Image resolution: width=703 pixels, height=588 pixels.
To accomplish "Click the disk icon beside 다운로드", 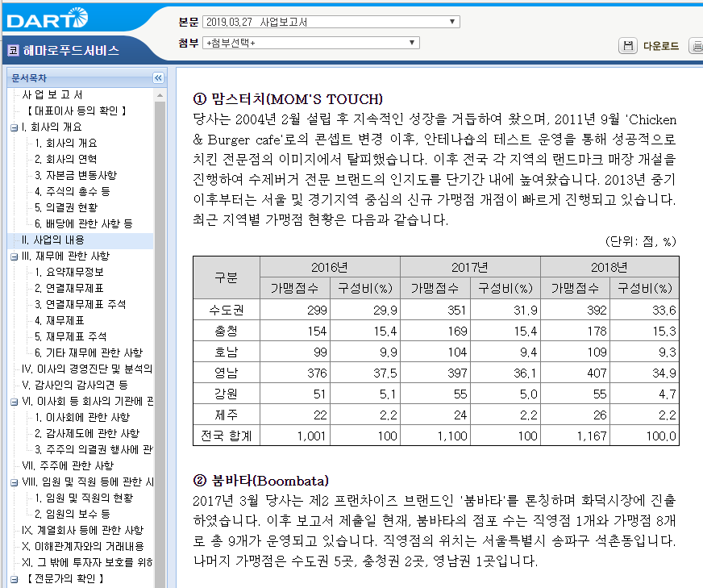I will [x=628, y=46].
